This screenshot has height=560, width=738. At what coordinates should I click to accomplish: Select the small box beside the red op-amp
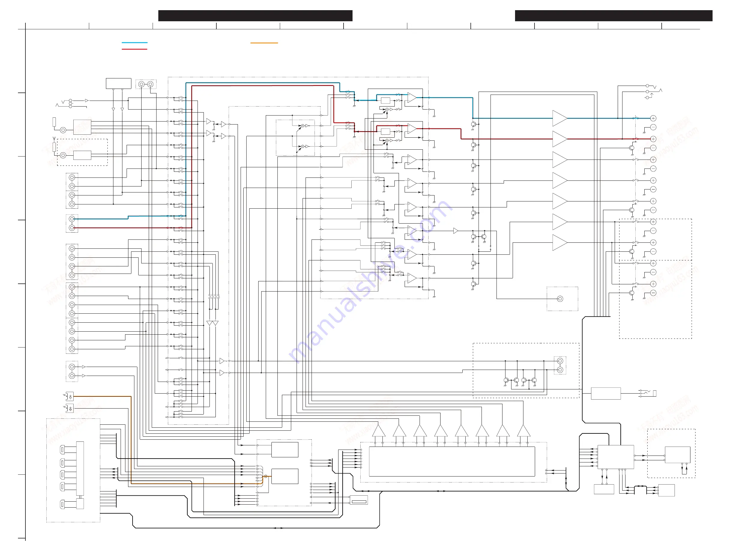(386, 131)
